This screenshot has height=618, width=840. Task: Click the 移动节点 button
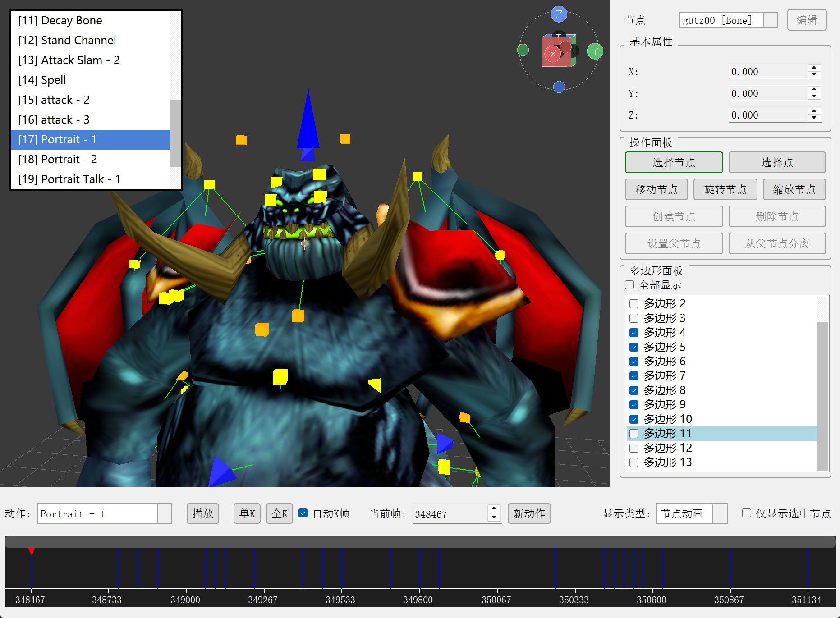656,189
